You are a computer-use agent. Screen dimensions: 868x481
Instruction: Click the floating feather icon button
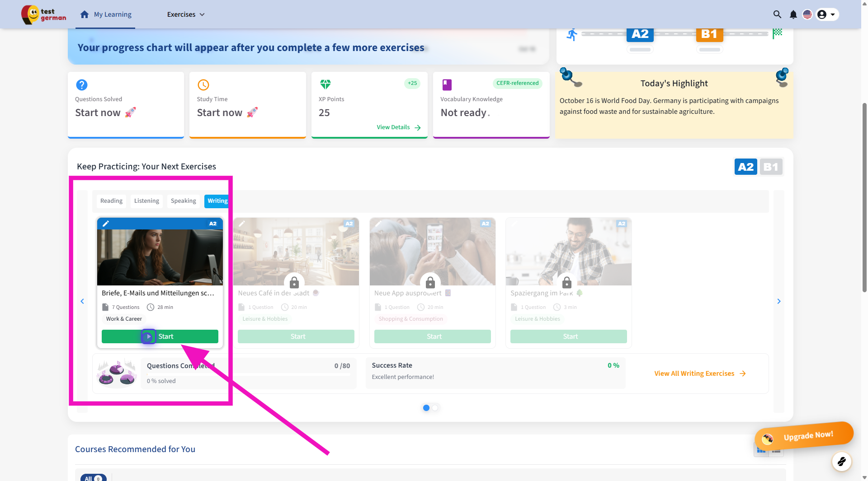841,461
